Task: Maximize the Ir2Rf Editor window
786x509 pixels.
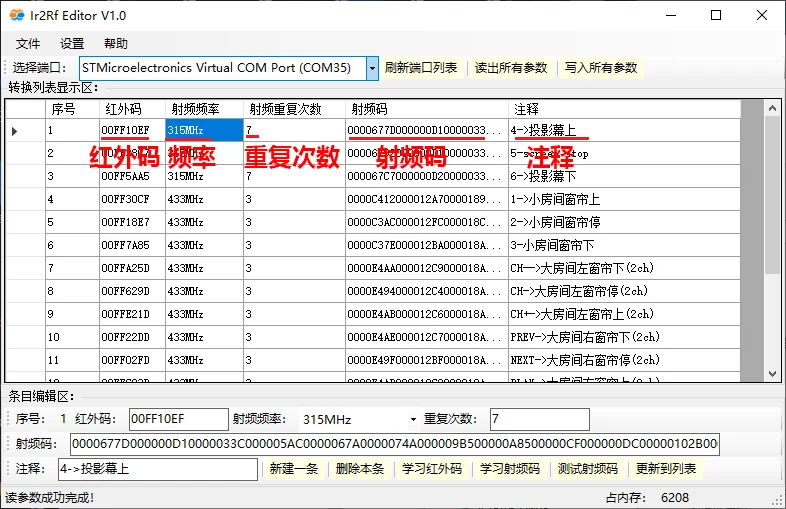Action: tap(716, 16)
